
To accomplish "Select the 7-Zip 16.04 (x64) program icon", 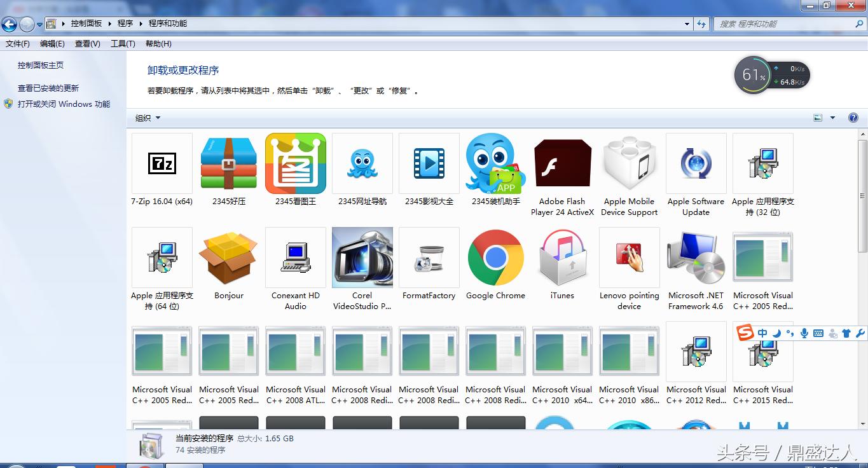I will pos(162,163).
